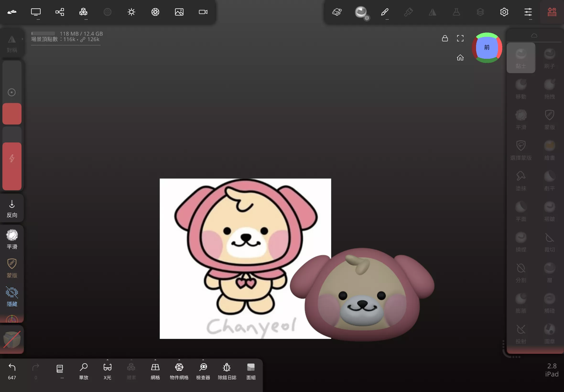Open the matcap sphere shading menu
Image resolution: width=564 pixels, height=392 pixels.
point(361,12)
